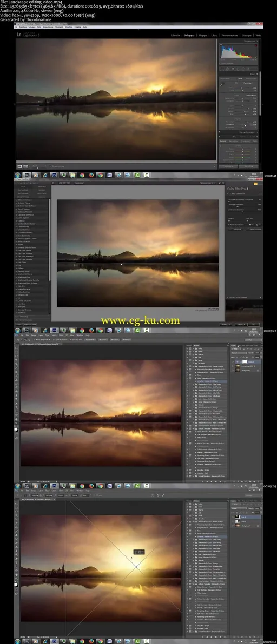Viewport: 277px width, 644px height.
Task: Hide the Pro Contrast (CEP 4) layer in third frame
Action: pos(233,366)
